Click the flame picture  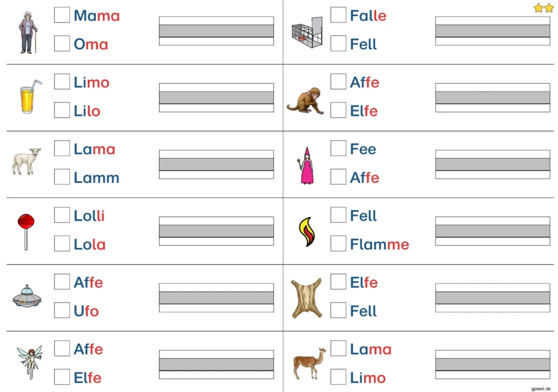pyautogui.click(x=306, y=232)
